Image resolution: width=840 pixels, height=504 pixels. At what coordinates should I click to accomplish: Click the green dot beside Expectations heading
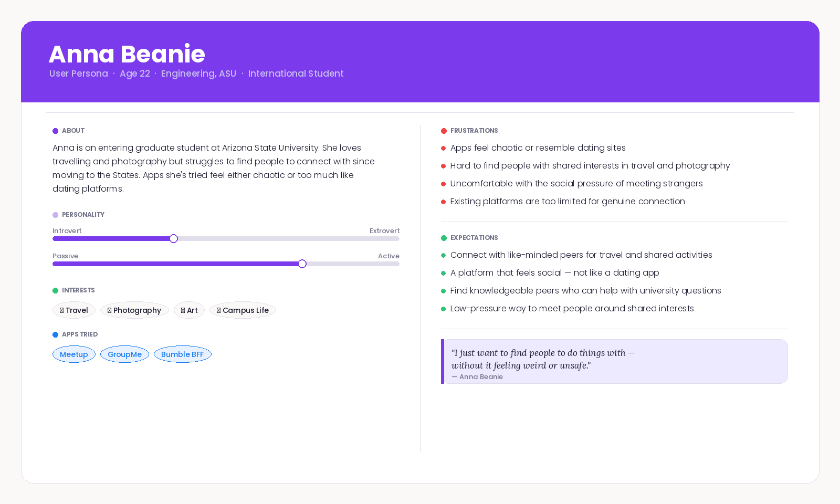[x=444, y=238]
